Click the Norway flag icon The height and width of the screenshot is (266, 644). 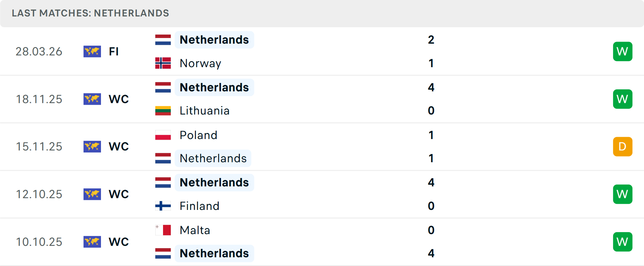click(163, 63)
